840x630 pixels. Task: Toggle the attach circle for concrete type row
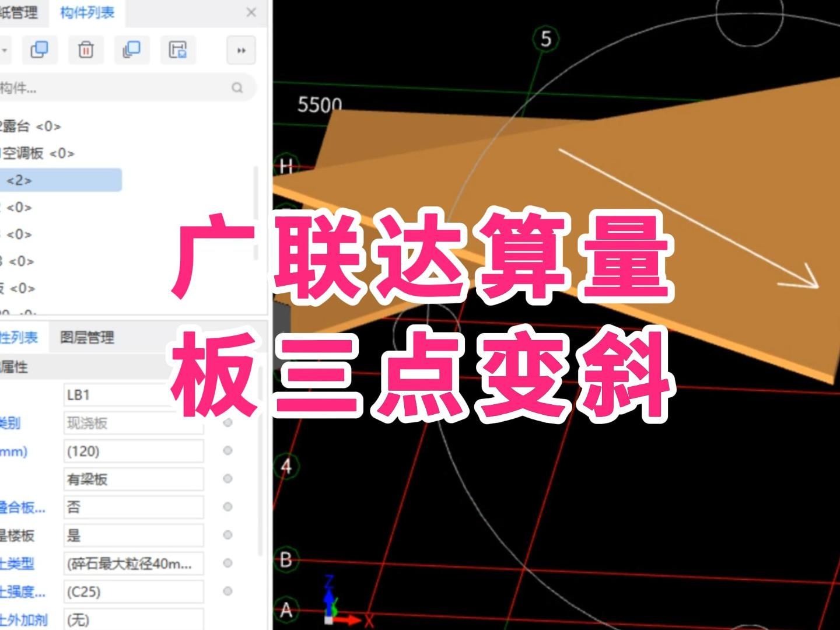pyautogui.click(x=228, y=563)
